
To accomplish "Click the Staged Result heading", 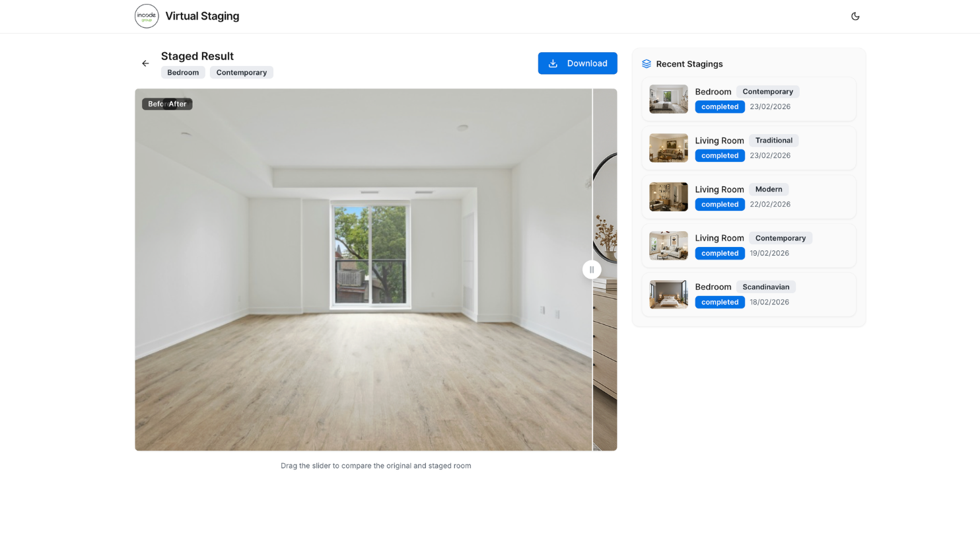I will pyautogui.click(x=197, y=56).
